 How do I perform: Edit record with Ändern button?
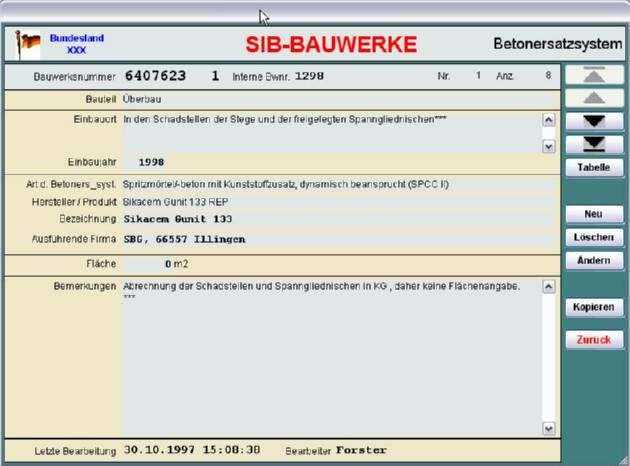tap(594, 261)
